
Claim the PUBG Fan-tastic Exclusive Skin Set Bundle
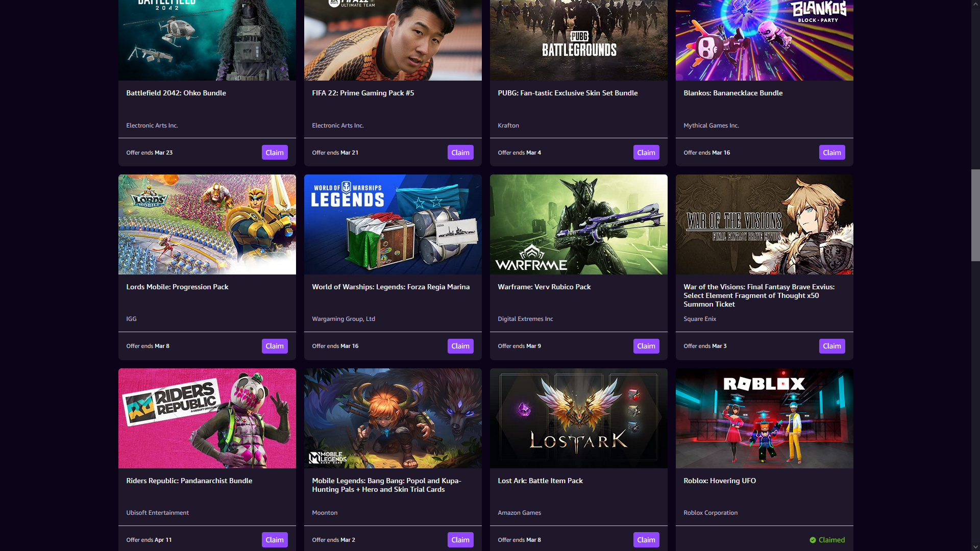pyautogui.click(x=646, y=153)
